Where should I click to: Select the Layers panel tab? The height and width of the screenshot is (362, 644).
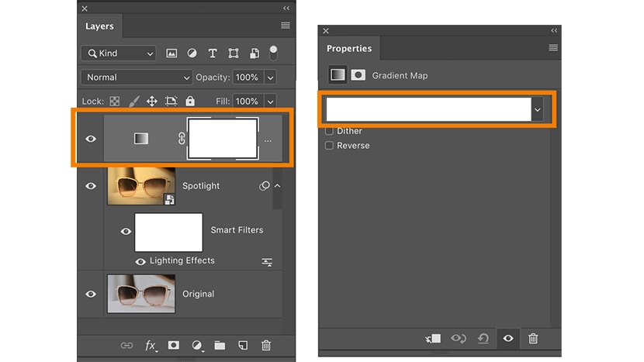click(99, 26)
